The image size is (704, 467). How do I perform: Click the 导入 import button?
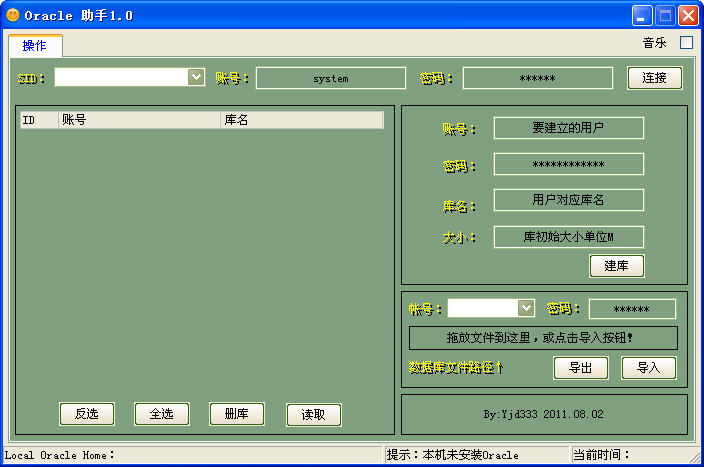coord(648,368)
